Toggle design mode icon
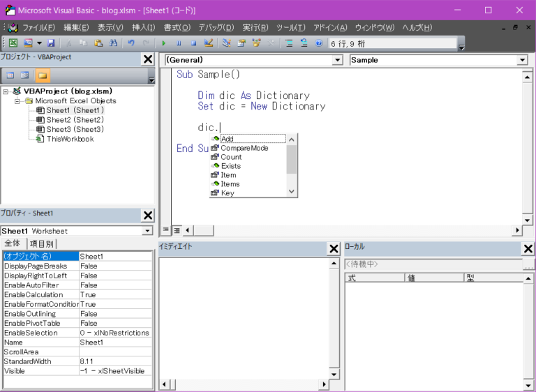The width and height of the screenshot is (536, 392). 209,43
